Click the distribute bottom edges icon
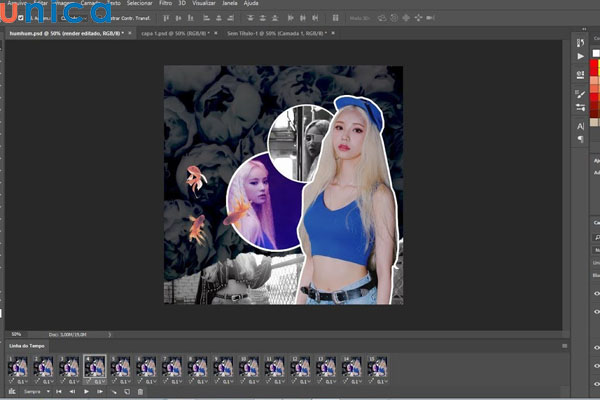Viewport: 600px width, 400px height. (x=275, y=18)
